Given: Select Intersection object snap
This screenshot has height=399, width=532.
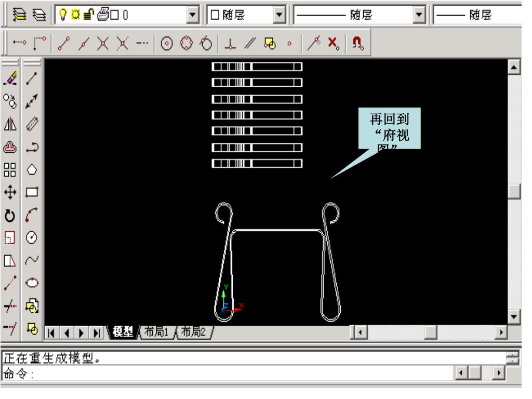Looking at the screenshot, I should [103, 44].
